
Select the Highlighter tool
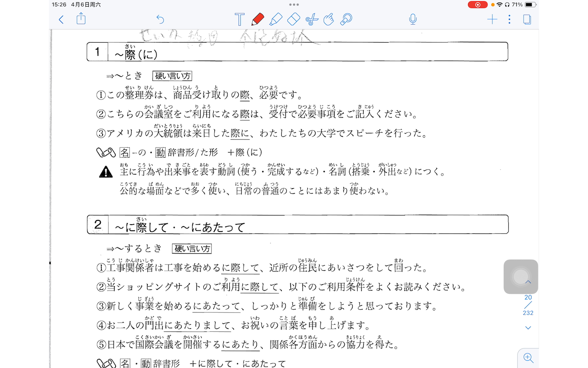276,19
